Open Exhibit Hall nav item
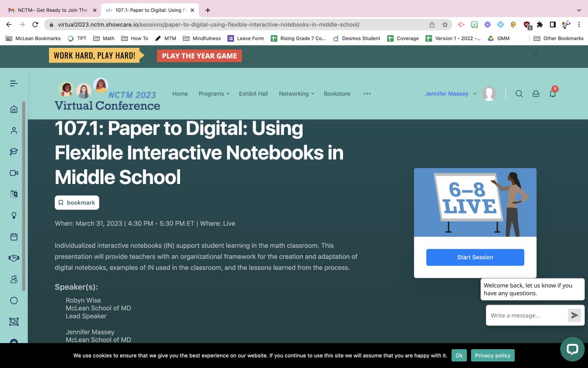Viewport: 588px width, 368px height. tap(253, 94)
